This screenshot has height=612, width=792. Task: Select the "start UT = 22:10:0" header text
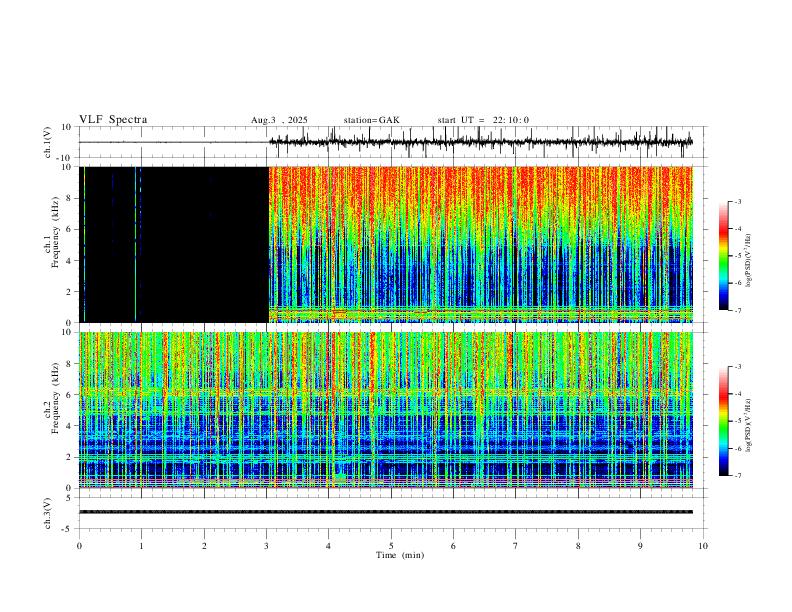[x=483, y=120]
